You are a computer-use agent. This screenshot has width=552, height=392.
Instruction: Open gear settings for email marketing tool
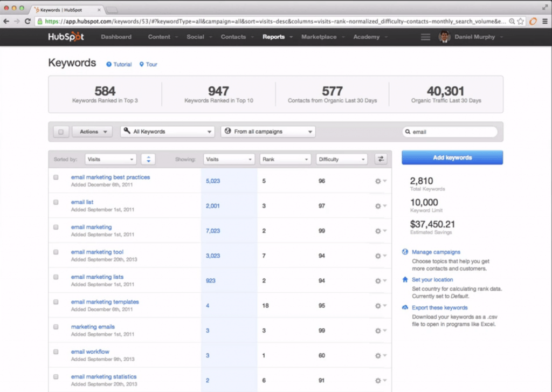point(381,256)
